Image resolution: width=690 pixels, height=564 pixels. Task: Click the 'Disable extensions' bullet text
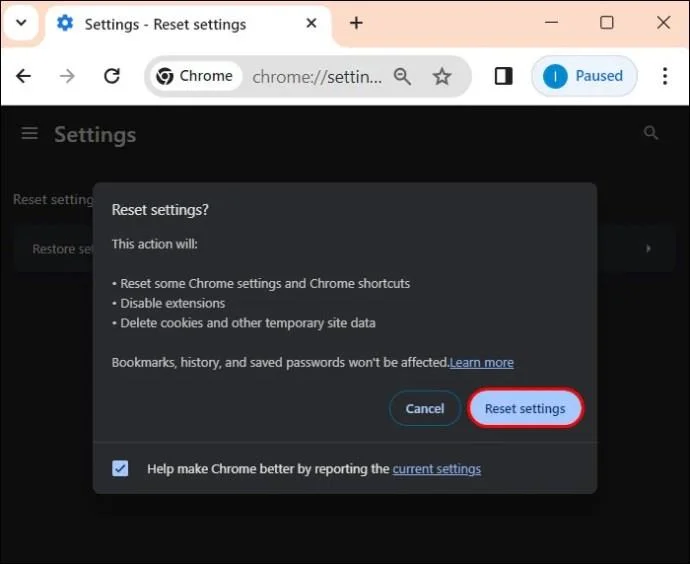172,303
